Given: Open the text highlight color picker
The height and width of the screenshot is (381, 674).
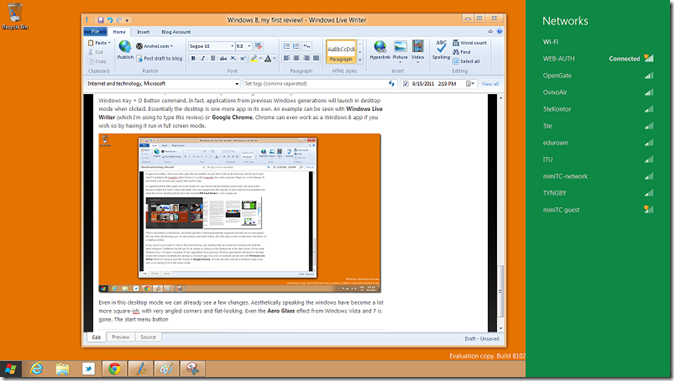Looking at the screenshot, I should coord(259,58).
